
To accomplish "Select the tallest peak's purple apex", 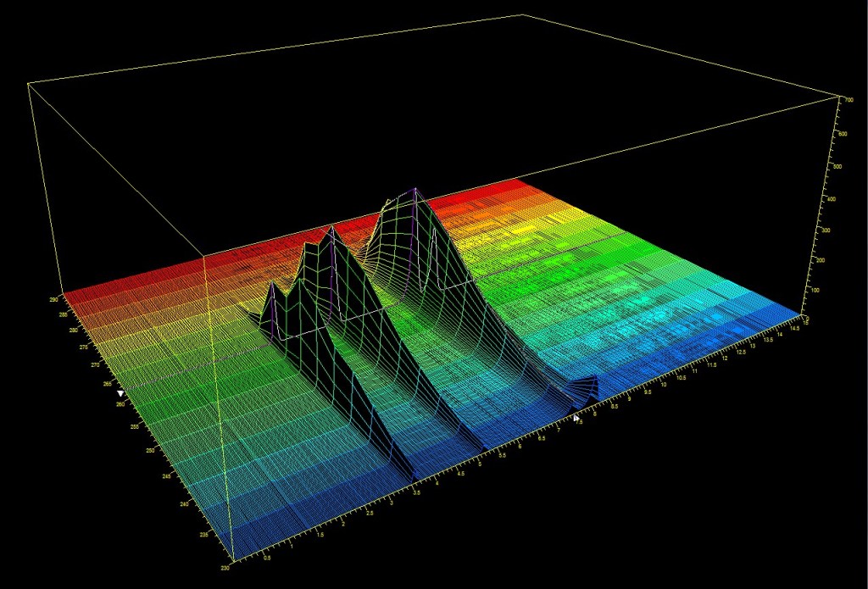I will coord(415,192).
